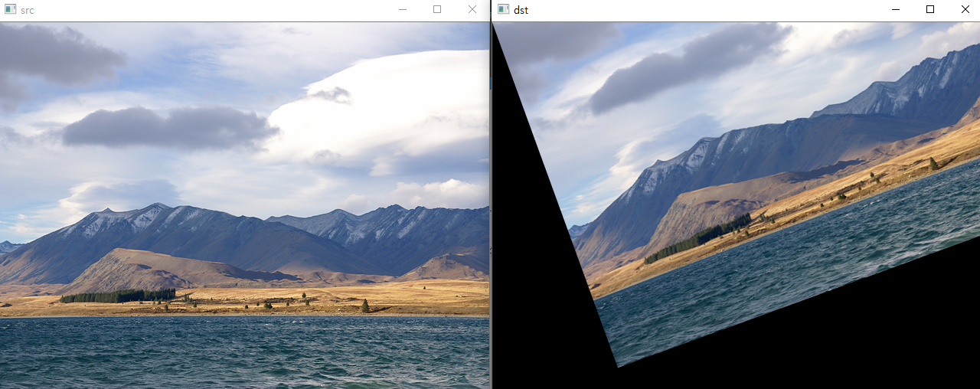Click the src window app icon
Screen dimensions: 980x389
(x=10, y=10)
